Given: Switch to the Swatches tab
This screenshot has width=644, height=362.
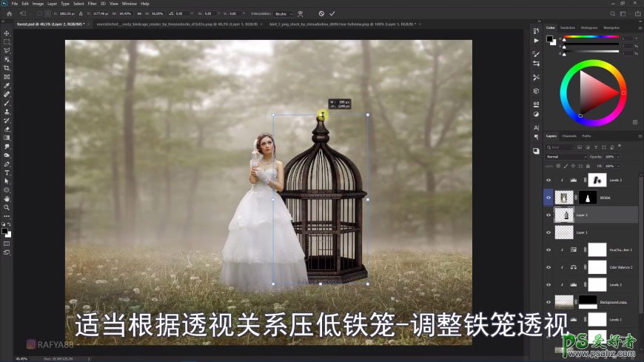Looking at the screenshot, I should tap(568, 27).
